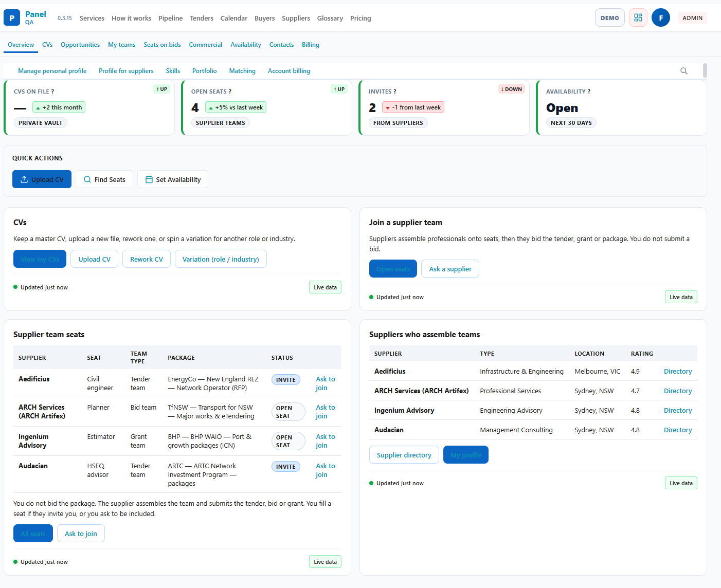Screen dimensions: 721x588
Task: Click help question mark next to CVS ON FILE
Action: pyautogui.click(x=52, y=91)
